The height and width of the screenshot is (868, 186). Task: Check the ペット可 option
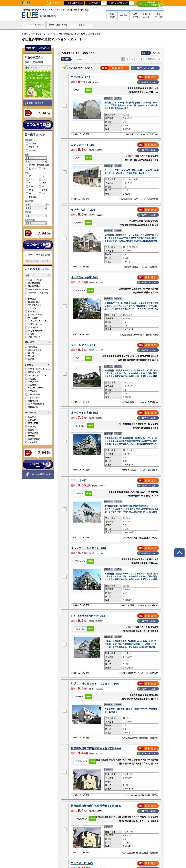[26, 427]
